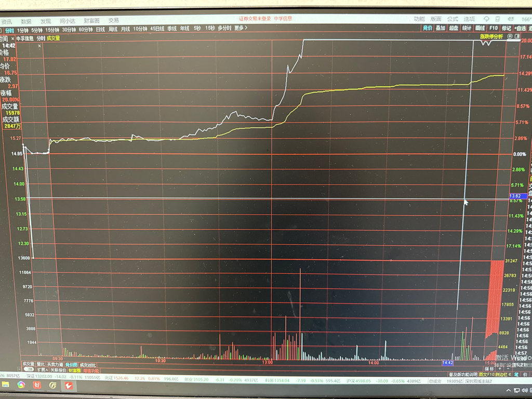Switch to 年线 yearly chart
The image size is (532, 399).
pyautogui.click(x=185, y=29)
